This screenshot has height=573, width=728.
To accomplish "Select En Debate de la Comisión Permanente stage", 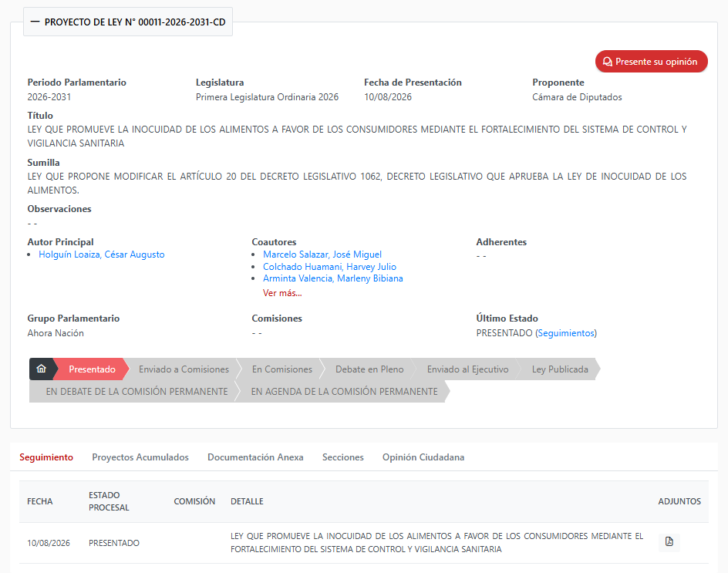I will pos(136,392).
